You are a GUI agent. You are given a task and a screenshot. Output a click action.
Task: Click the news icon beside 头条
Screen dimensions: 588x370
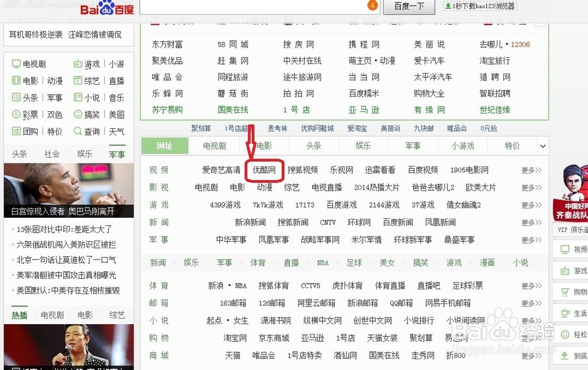16,97
